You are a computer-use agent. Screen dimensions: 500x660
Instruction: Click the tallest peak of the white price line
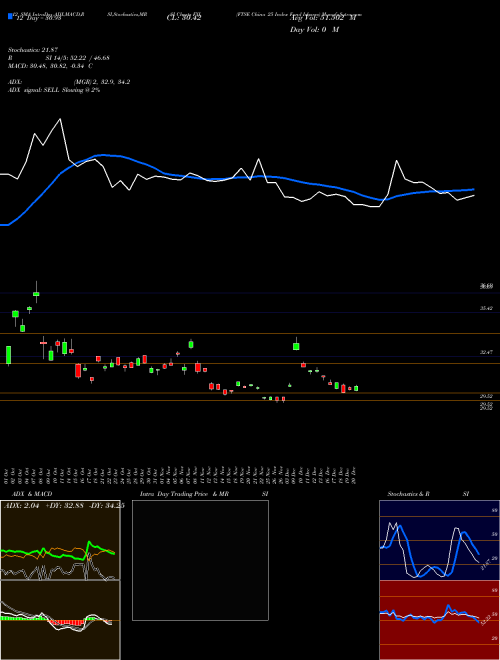60,119
